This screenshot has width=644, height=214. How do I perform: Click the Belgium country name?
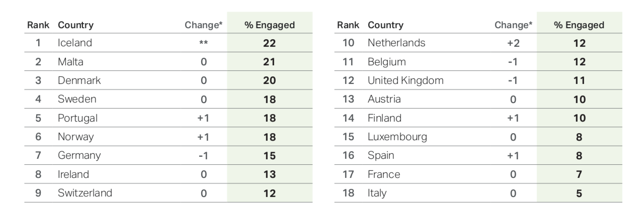386,62
